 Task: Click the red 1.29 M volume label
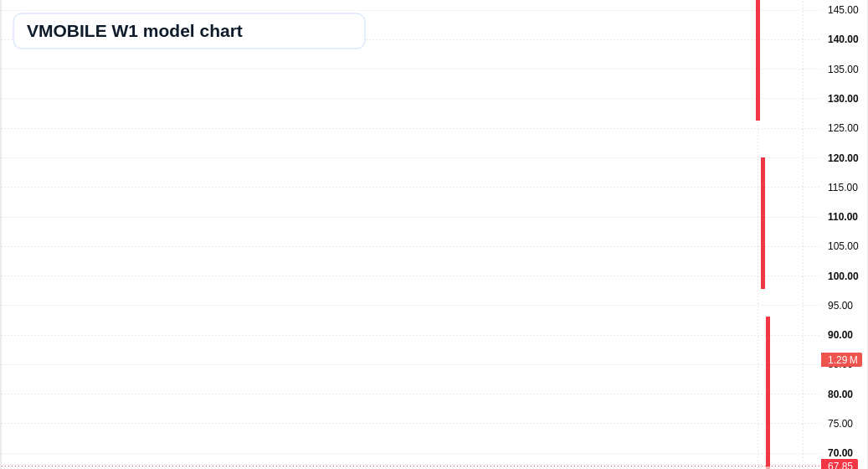pos(841,360)
